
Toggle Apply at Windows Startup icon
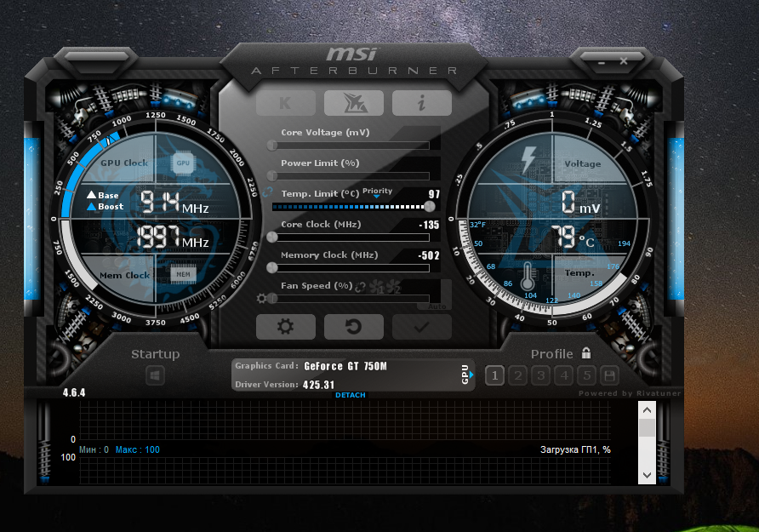click(x=155, y=375)
